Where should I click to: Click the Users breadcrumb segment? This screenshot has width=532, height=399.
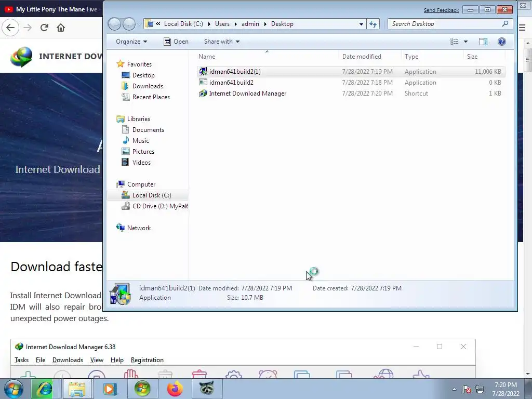pos(222,24)
